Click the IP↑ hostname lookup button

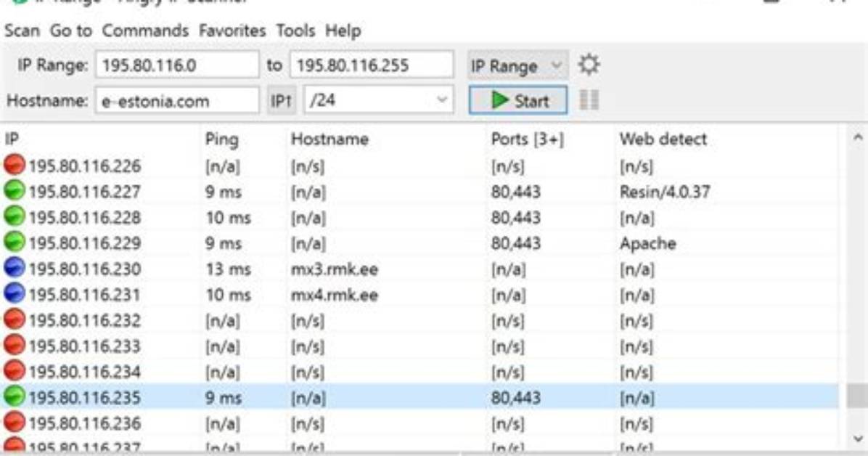pos(281,100)
